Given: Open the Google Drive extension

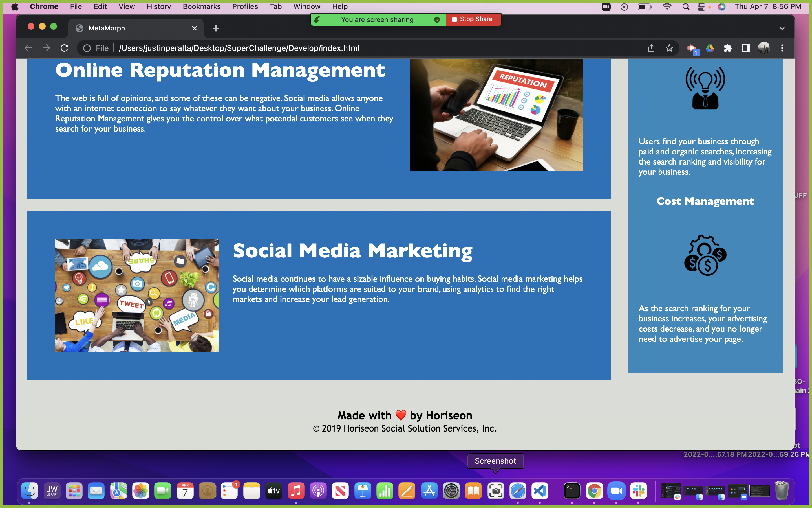Looking at the screenshot, I should [x=710, y=48].
